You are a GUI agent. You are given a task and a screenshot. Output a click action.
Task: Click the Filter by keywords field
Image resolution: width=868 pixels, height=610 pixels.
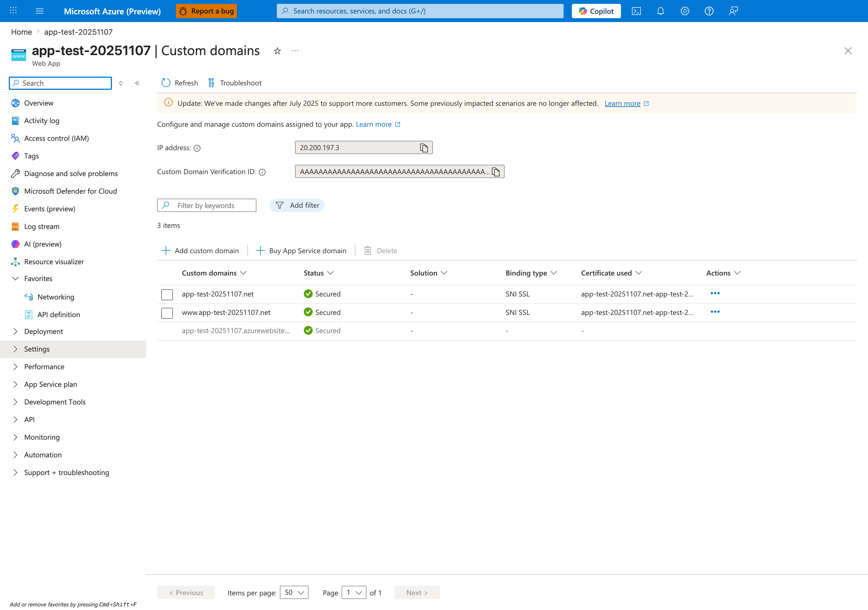coord(207,206)
